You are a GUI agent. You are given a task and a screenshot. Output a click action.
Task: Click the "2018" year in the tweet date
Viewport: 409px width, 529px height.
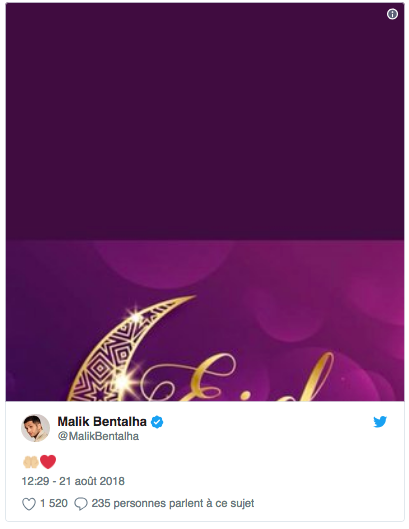112,481
